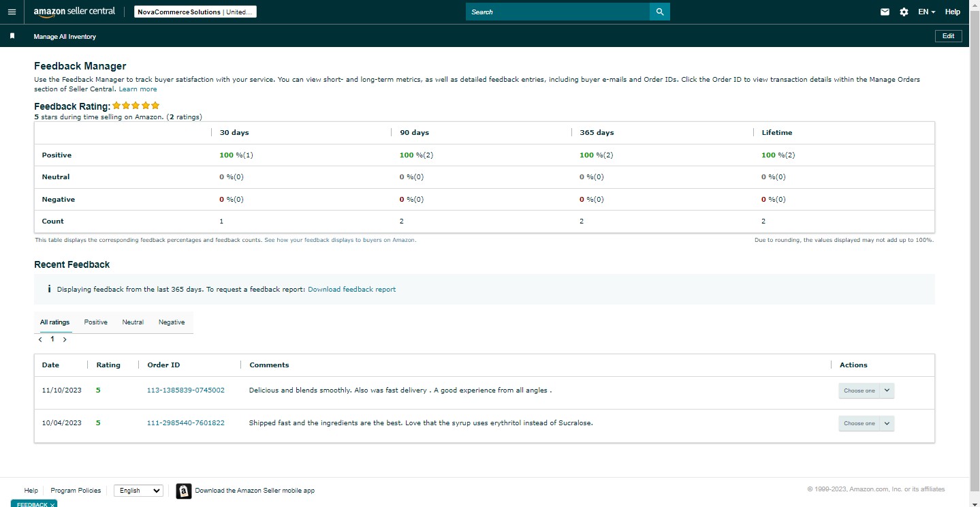Open the English footer language selector
The width and height of the screenshot is (980, 507).
(x=138, y=491)
